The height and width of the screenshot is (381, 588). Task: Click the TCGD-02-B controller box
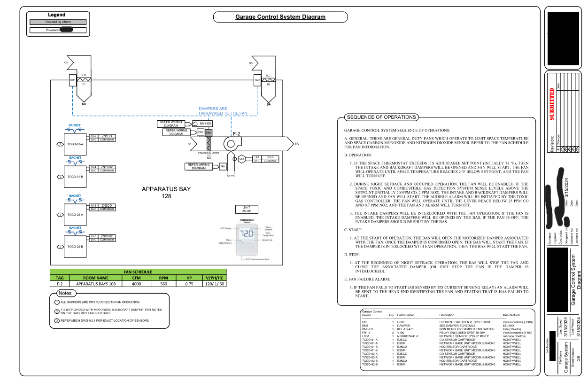[75, 246]
